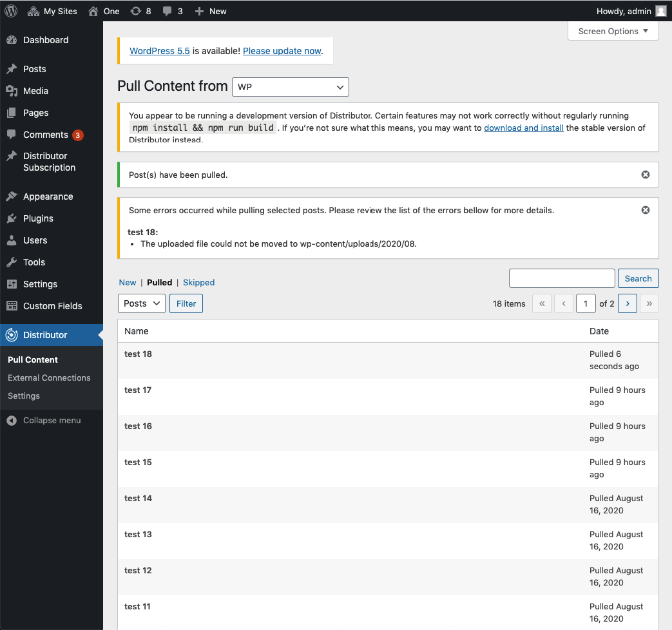The width and height of the screenshot is (672, 630).
Task: Click Please update now link
Action: click(282, 51)
